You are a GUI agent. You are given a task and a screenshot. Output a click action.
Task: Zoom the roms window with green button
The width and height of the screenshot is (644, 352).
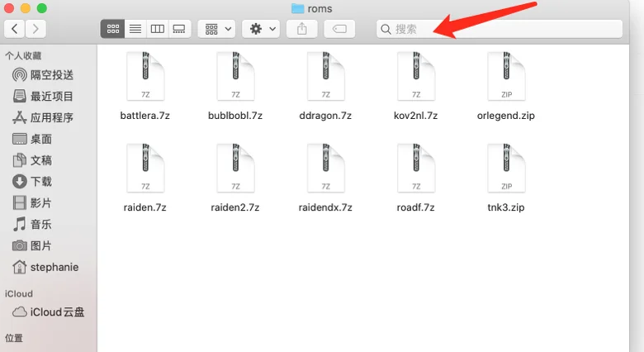point(42,7)
